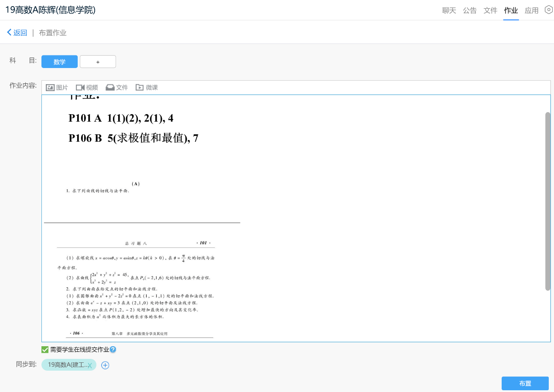Click the blue help question mark icon
Image resolution: width=554 pixels, height=392 pixels.
(113, 350)
